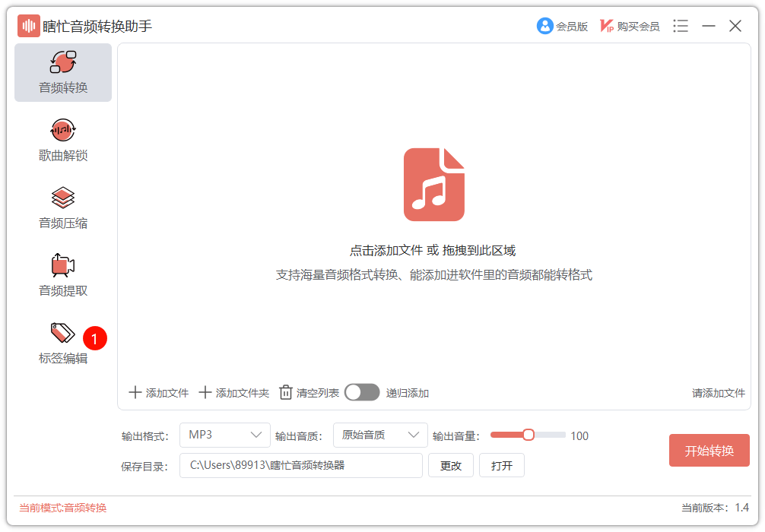Click the 请添加文件 status text
The width and height of the screenshot is (765, 532).
pyautogui.click(x=718, y=393)
